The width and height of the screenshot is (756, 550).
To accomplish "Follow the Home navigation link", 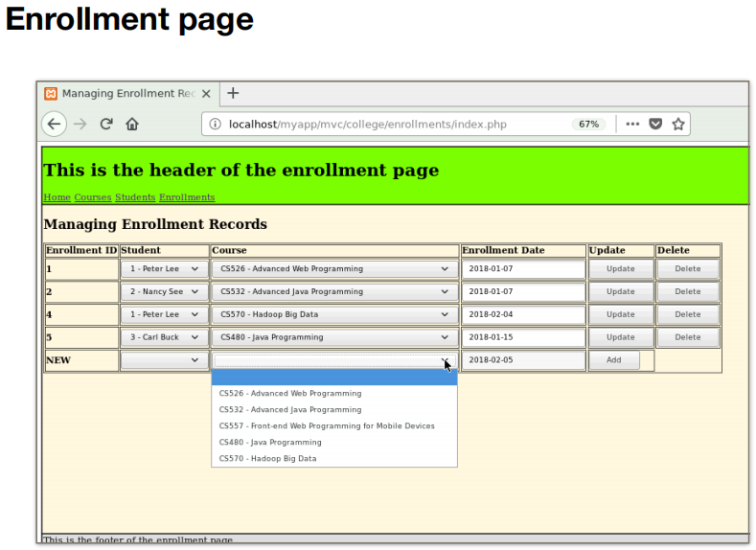I will pyautogui.click(x=57, y=197).
